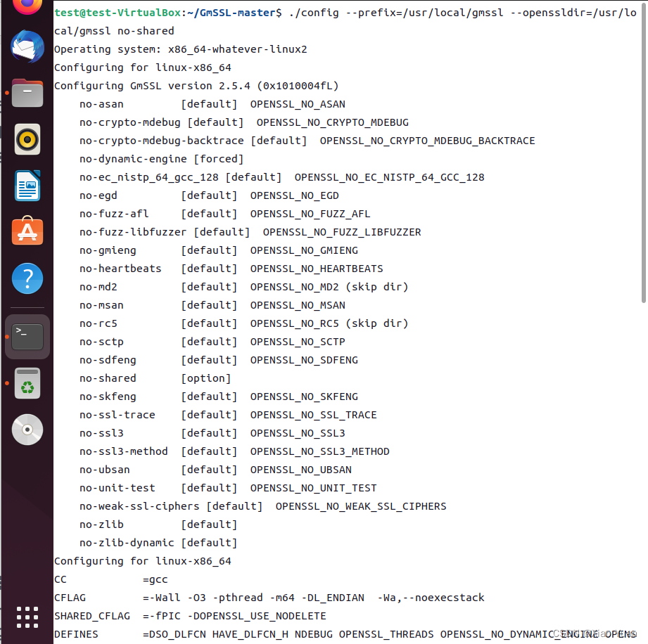
Task: Click 'OPENSSL_NO_RC5 (skip dir)' text
Action: pyautogui.click(x=329, y=323)
